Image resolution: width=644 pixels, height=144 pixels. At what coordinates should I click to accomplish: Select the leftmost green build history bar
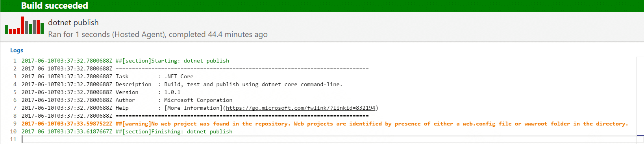[7, 29]
